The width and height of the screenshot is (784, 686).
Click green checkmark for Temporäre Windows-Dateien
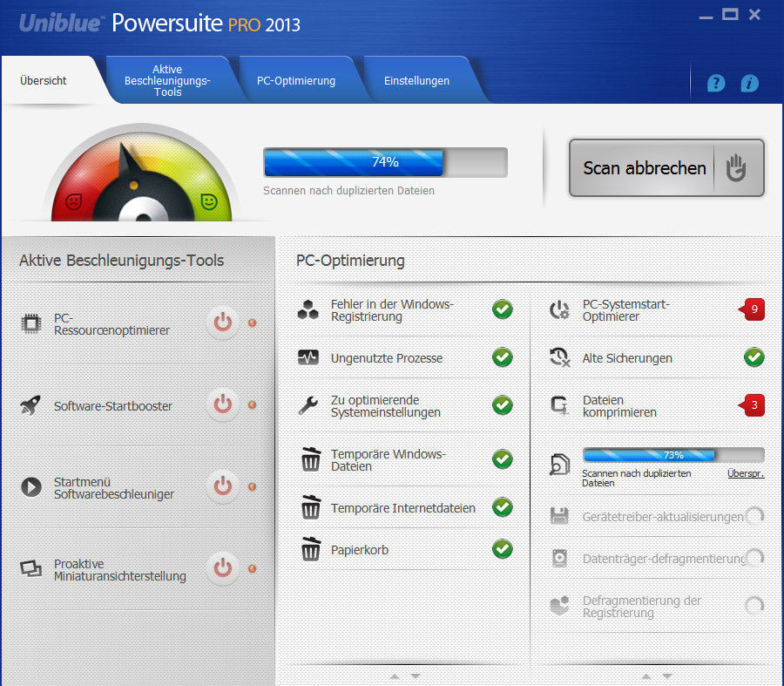(x=503, y=458)
